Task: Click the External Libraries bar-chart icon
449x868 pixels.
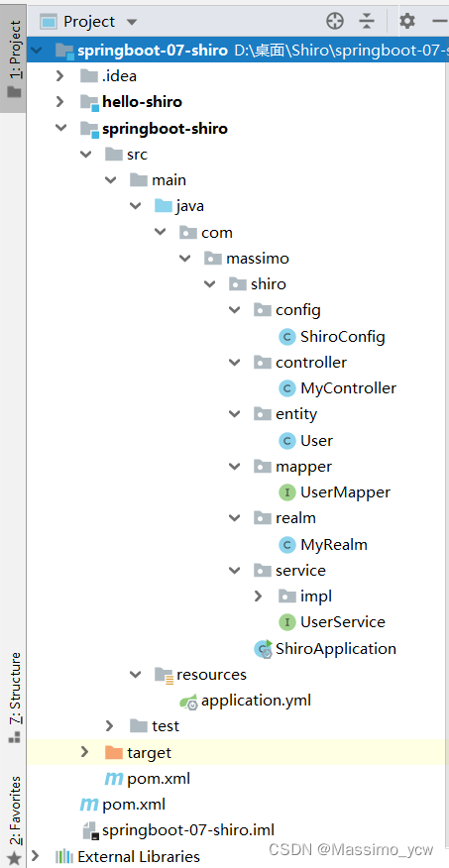Action: click(64, 857)
